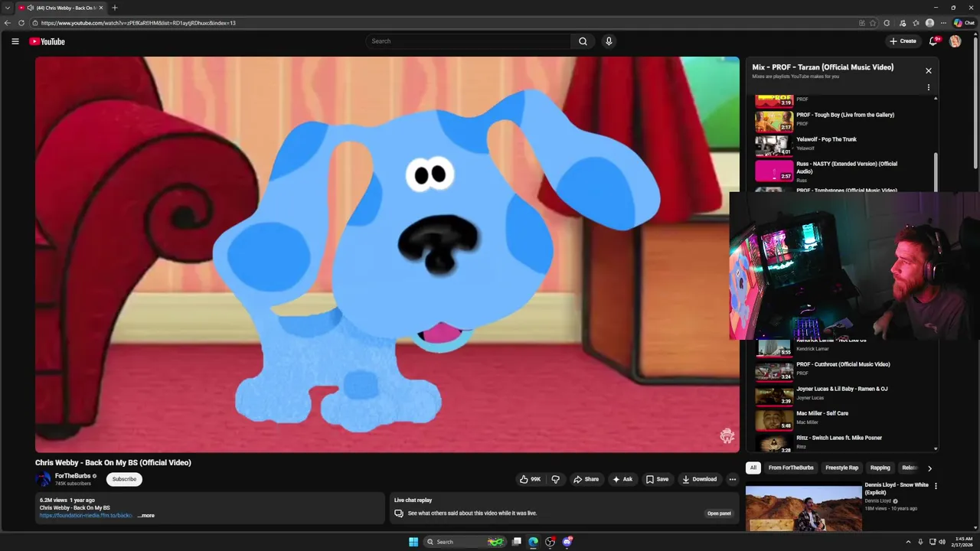This screenshot has width=980, height=551.
Task: Open OBS Studio from the taskbar
Action: point(550,542)
